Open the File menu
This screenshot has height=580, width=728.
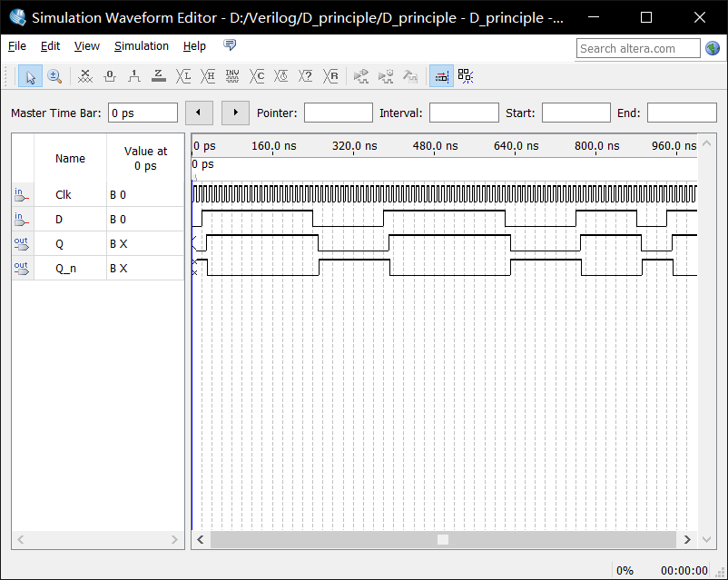pos(17,46)
